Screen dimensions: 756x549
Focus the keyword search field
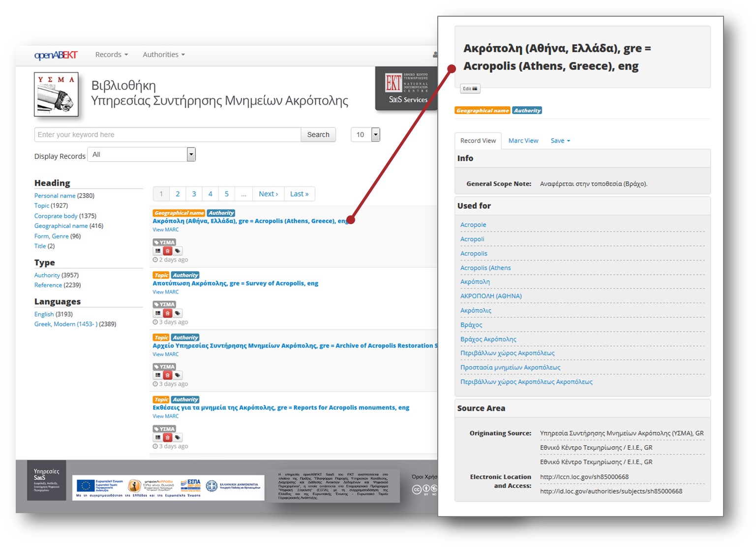[168, 135]
